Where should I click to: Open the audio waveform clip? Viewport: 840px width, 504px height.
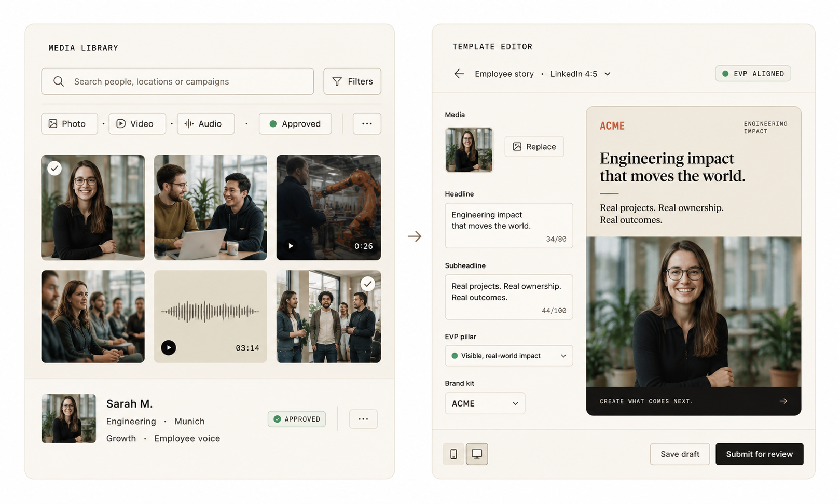click(211, 316)
